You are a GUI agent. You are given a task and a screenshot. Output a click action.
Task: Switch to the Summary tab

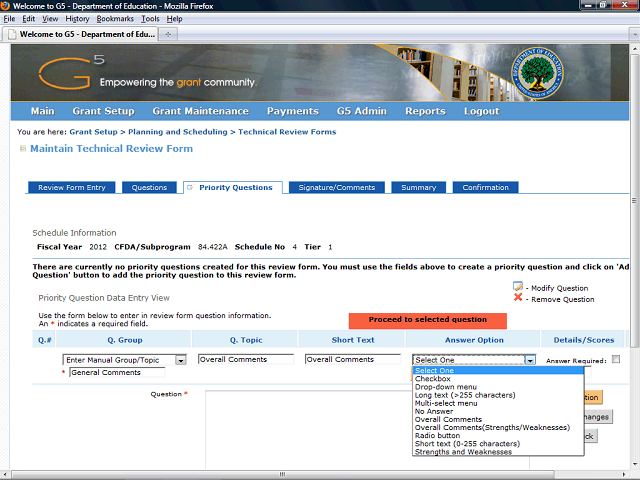(418, 187)
